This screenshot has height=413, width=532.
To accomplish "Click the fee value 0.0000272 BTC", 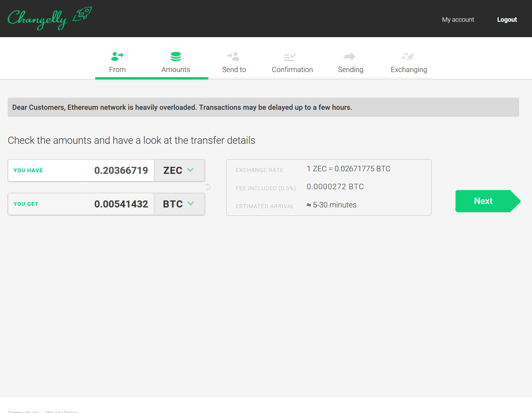I will click(x=335, y=187).
